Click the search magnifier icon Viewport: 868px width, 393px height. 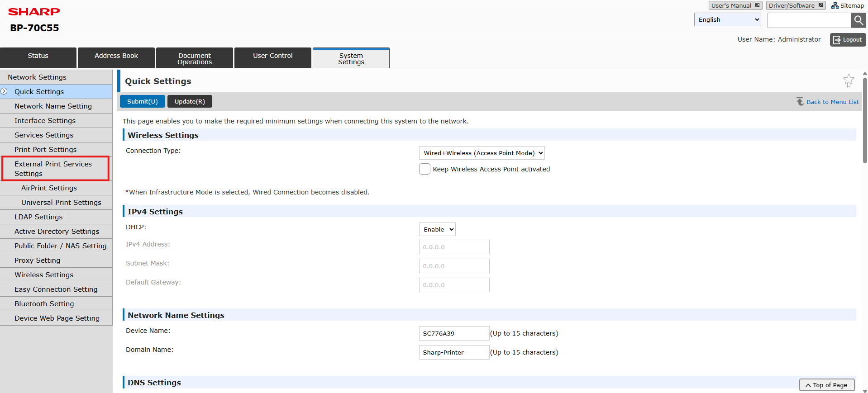[x=858, y=20]
